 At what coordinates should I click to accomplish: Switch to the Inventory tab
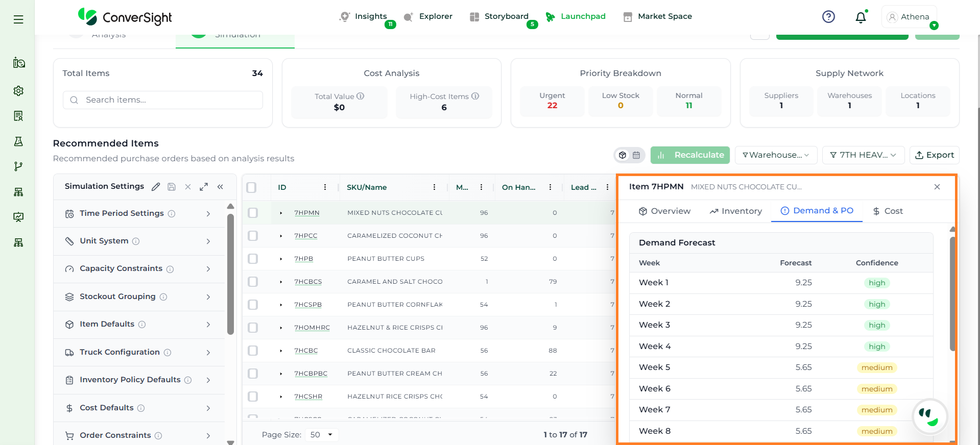735,211
